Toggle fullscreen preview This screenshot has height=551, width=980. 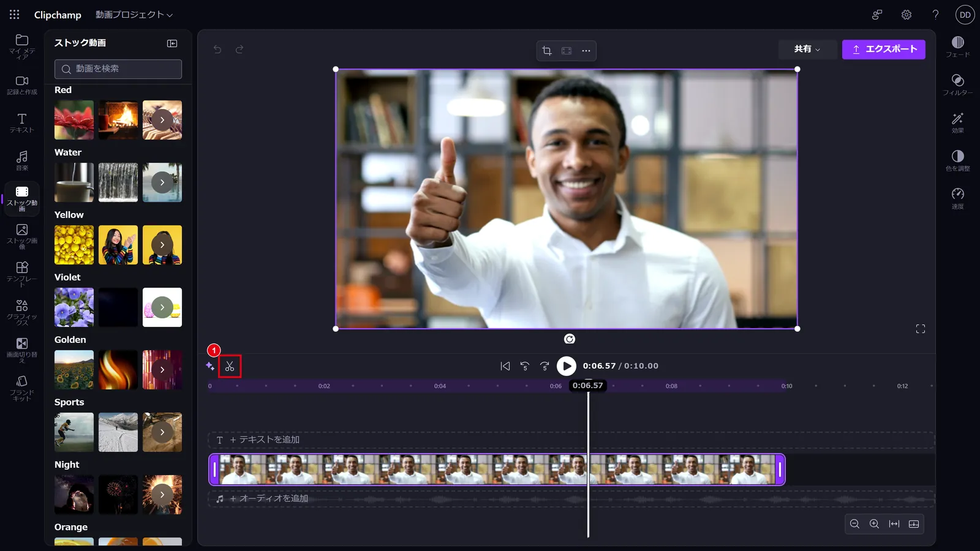coord(921,329)
